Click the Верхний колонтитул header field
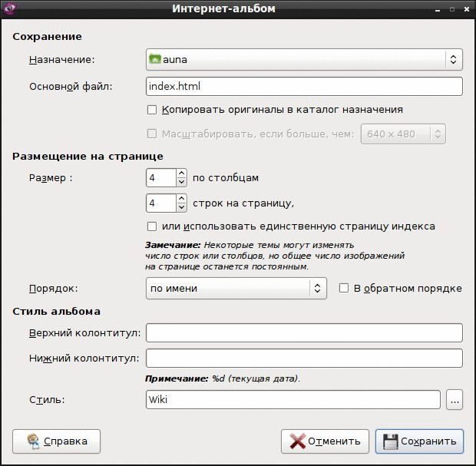This screenshot has height=466, width=476. (304, 332)
